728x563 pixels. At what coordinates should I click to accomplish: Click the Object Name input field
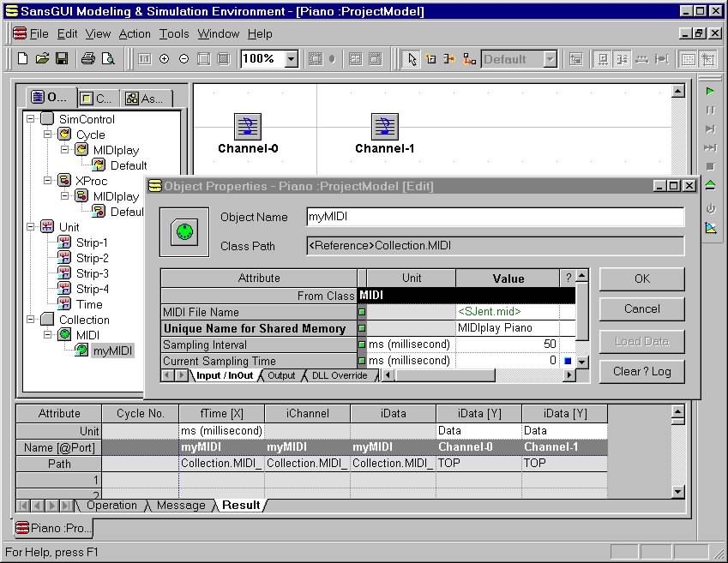pyautogui.click(x=495, y=217)
